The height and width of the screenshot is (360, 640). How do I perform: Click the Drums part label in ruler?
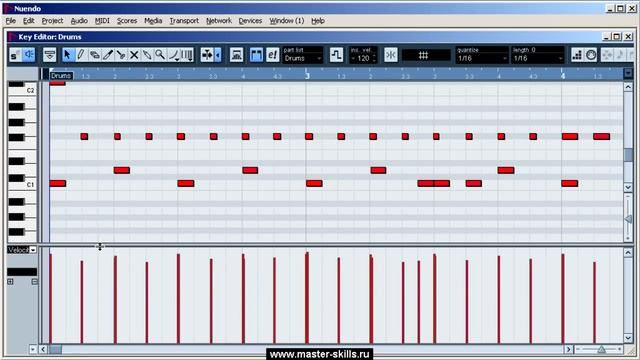(61, 76)
